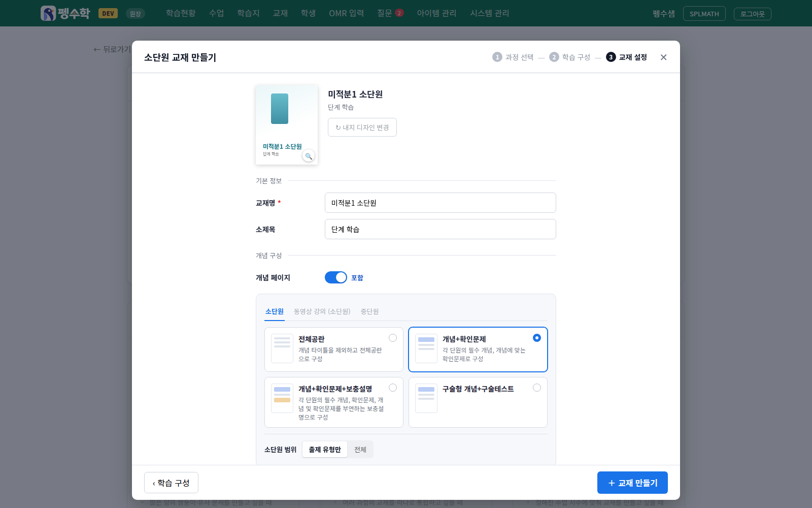Pick the 구술형 개념+구술테스트 radio option
Image resolution: width=812 pixels, height=508 pixels.
point(537,388)
